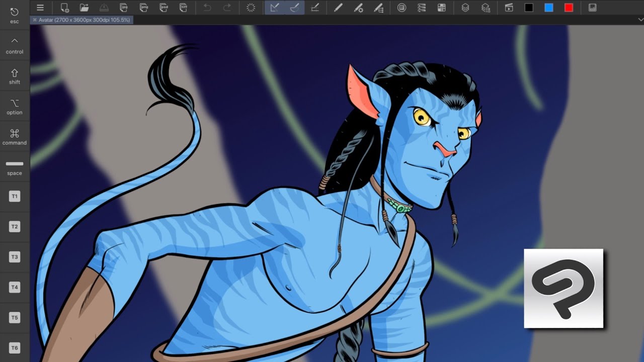Viewport: 644px width, 362px height.
Task: Select the red color swatch
Action: tap(569, 8)
